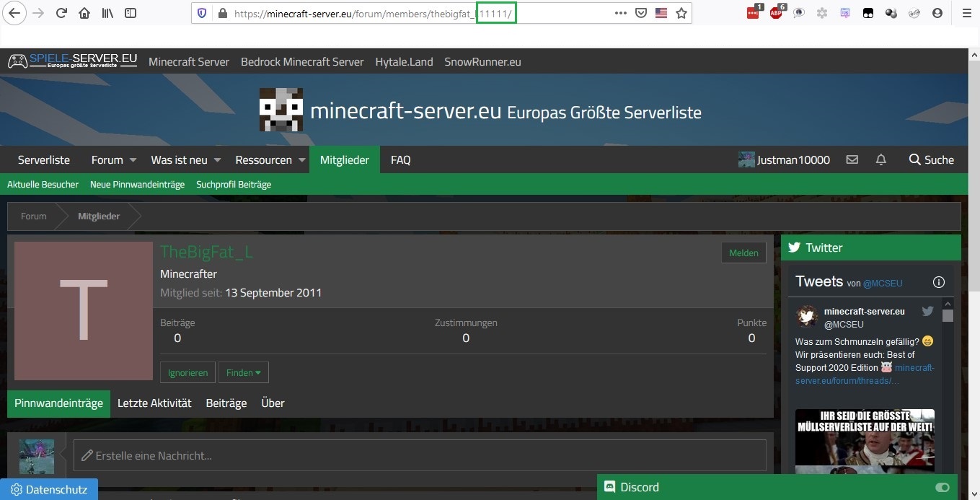
Task: Click the tweet meme image
Action: pos(865,442)
